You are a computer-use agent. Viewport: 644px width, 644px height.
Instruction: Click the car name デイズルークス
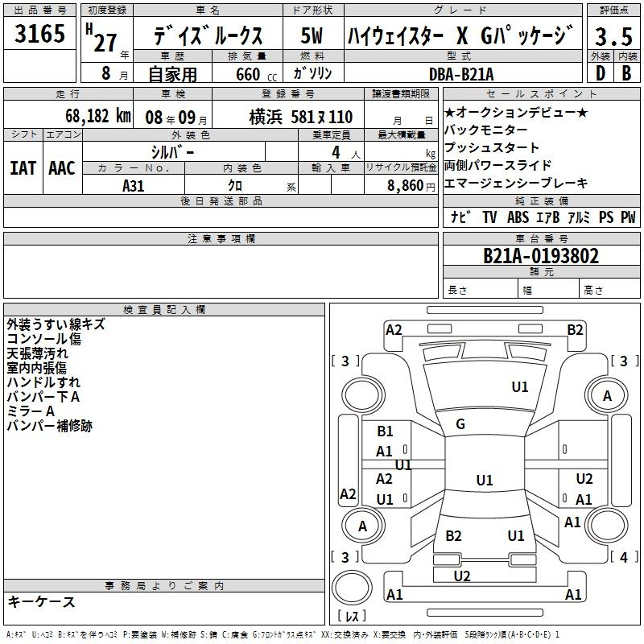[208, 35]
